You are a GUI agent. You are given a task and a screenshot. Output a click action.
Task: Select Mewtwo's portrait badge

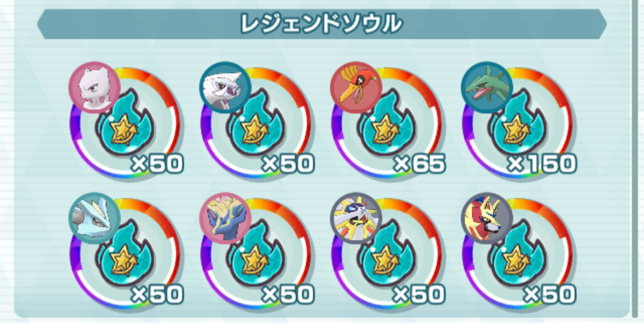(x=95, y=87)
